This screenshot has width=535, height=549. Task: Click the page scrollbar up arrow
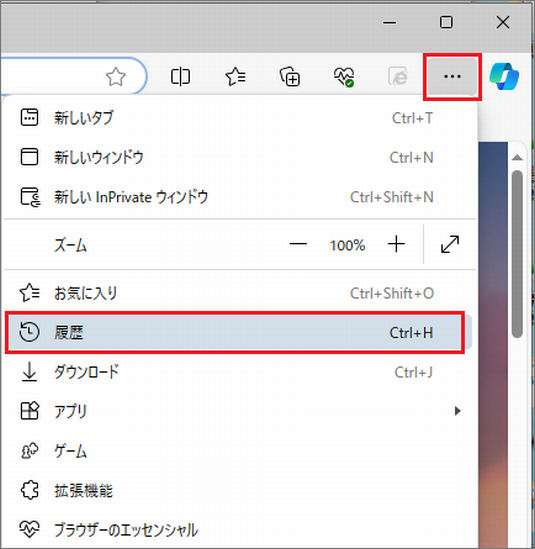pyautogui.click(x=517, y=158)
